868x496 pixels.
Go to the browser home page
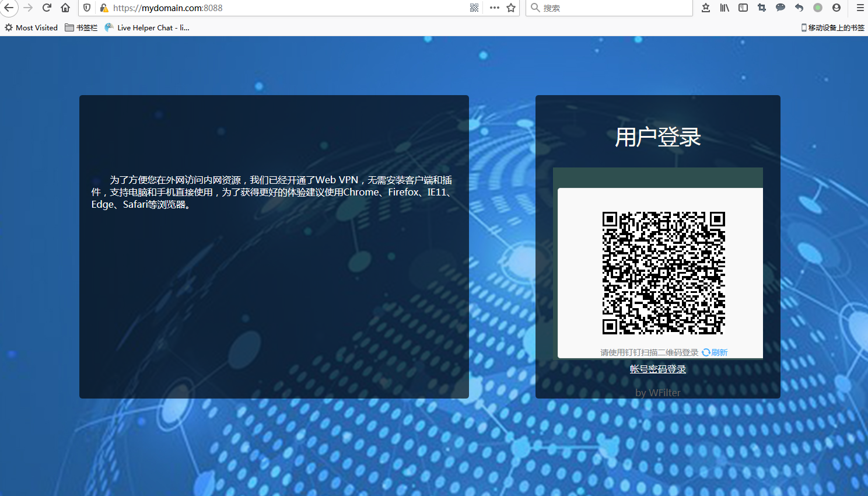[65, 8]
